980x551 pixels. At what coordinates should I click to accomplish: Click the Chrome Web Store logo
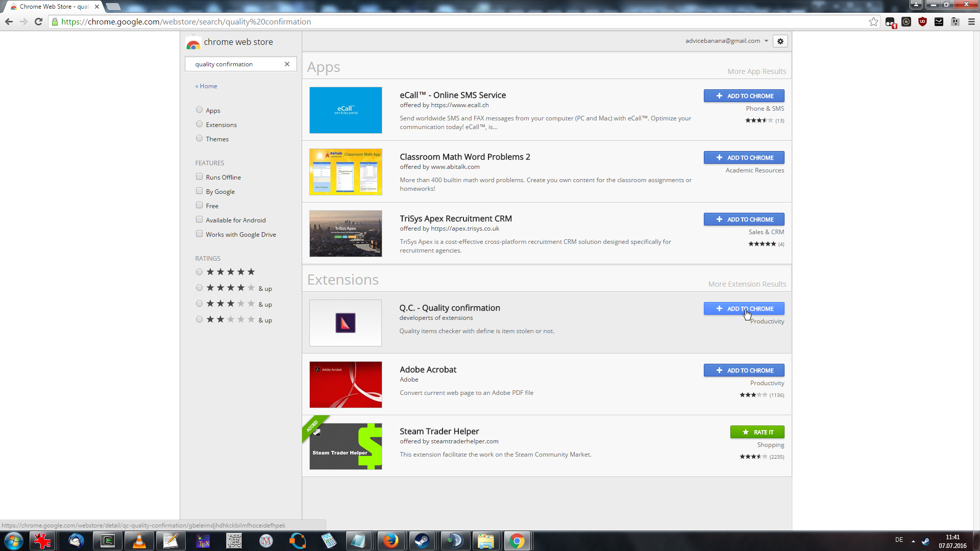[193, 43]
